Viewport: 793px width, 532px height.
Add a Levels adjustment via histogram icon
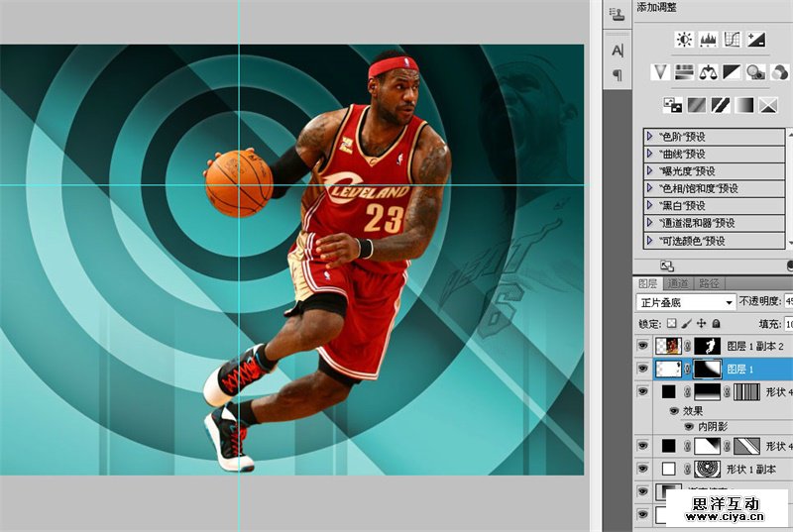pyautogui.click(x=708, y=40)
